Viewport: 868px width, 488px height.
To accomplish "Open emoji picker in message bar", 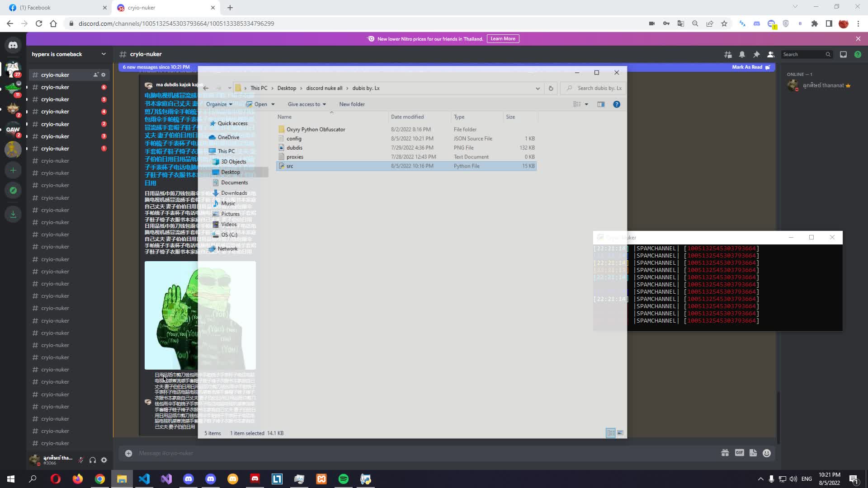I will pos(767,453).
